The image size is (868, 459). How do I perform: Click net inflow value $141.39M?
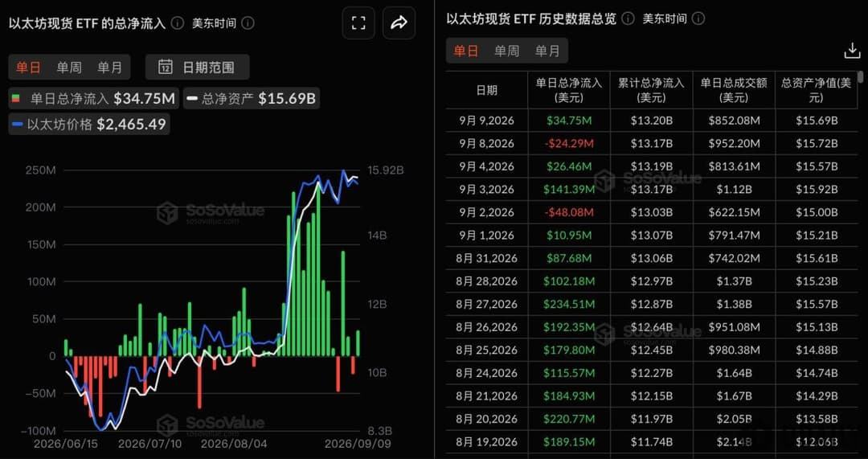pyautogui.click(x=568, y=190)
